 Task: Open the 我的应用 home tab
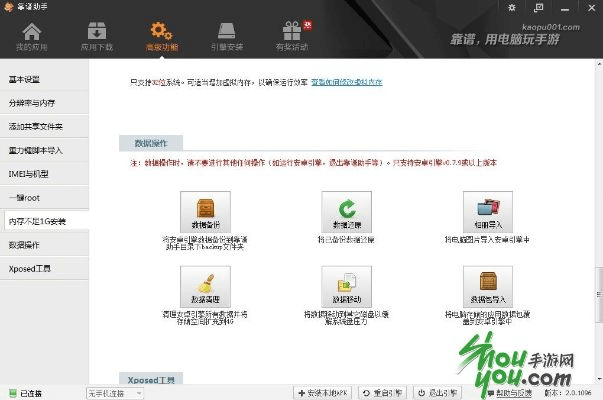coord(32,37)
